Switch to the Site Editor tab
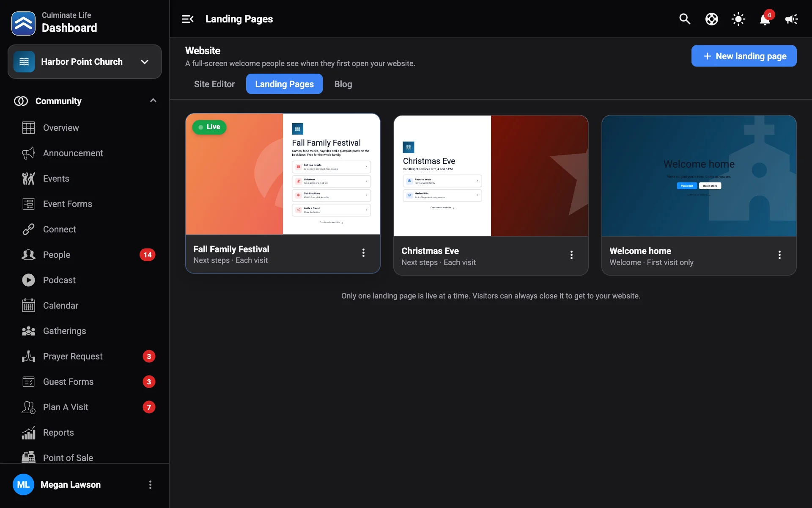Viewport: 812px width, 508px height. point(214,84)
